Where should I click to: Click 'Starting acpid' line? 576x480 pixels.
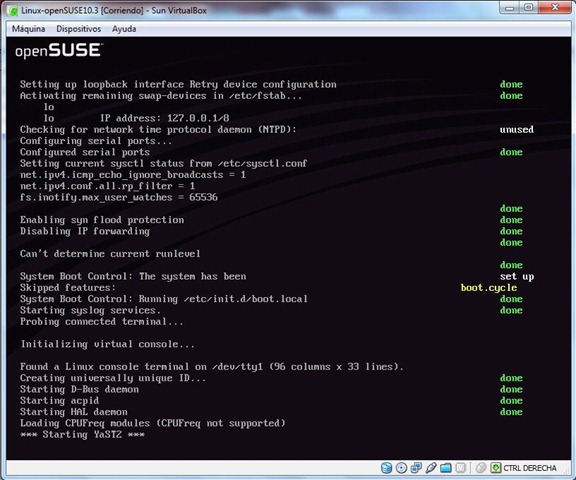(60, 401)
